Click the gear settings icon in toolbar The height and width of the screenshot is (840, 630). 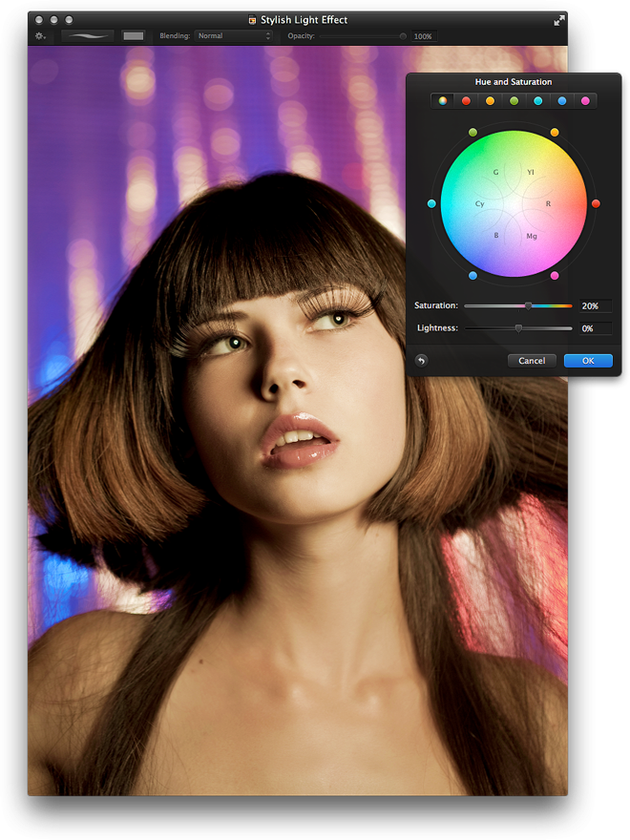(40, 36)
